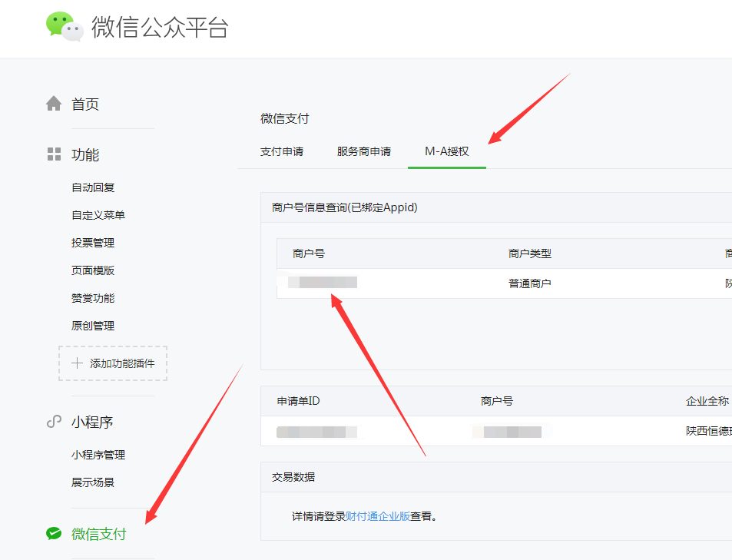732x560 pixels.
Task: Click the plus icon in 添加功能插件
Action: (x=77, y=363)
